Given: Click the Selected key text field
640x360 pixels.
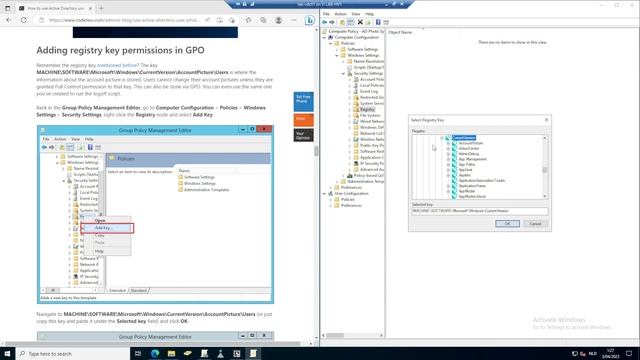Looking at the screenshot, I should 480,211.
